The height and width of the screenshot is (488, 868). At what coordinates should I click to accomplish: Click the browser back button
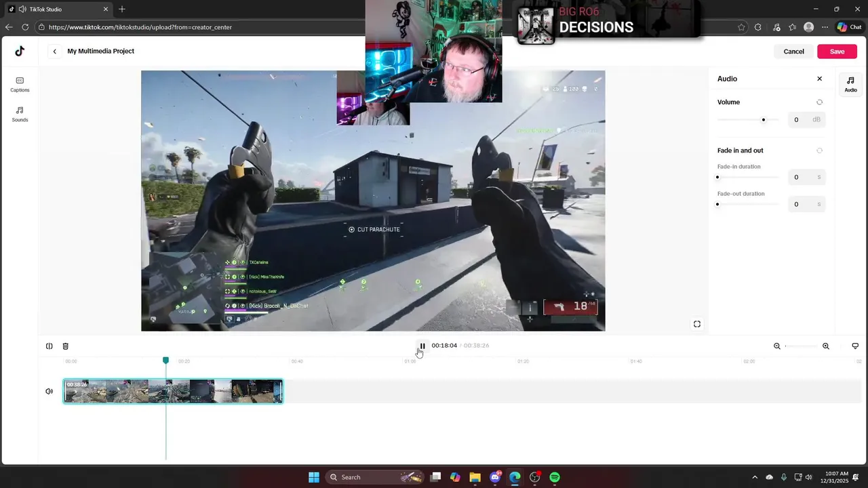(9, 27)
